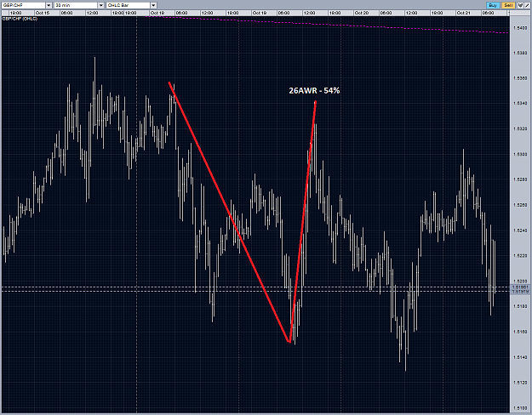Click the 1.5200 price axis label
The width and height of the screenshot is (532, 415).
click(520, 281)
